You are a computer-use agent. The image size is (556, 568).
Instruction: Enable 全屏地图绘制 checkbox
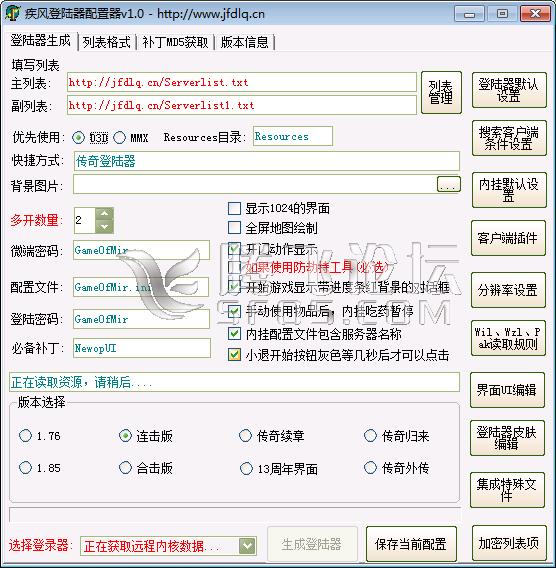234,228
